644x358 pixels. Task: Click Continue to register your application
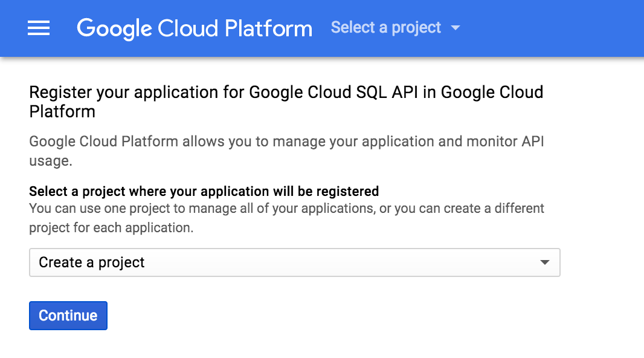(68, 315)
